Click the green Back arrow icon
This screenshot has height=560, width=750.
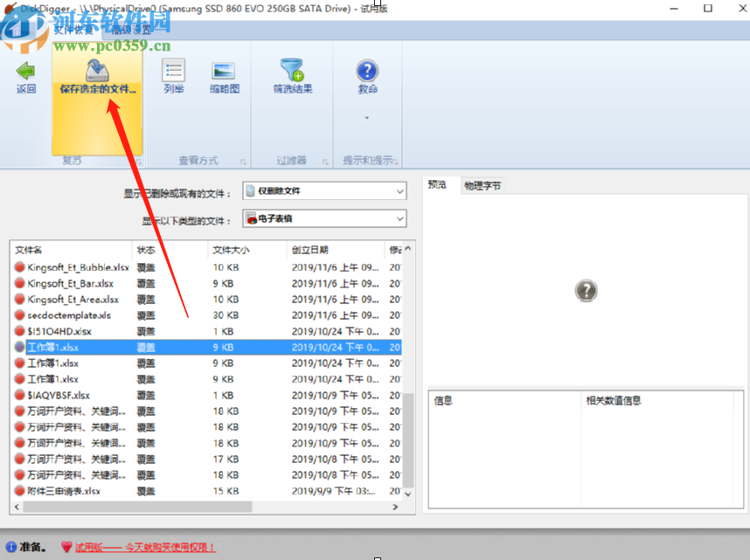[25, 71]
